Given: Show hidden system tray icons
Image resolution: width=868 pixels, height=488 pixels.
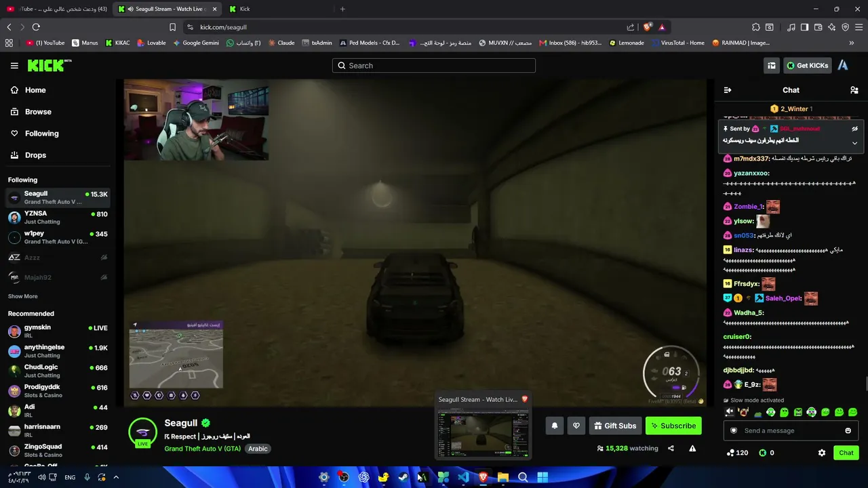Looking at the screenshot, I should (116, 477).
